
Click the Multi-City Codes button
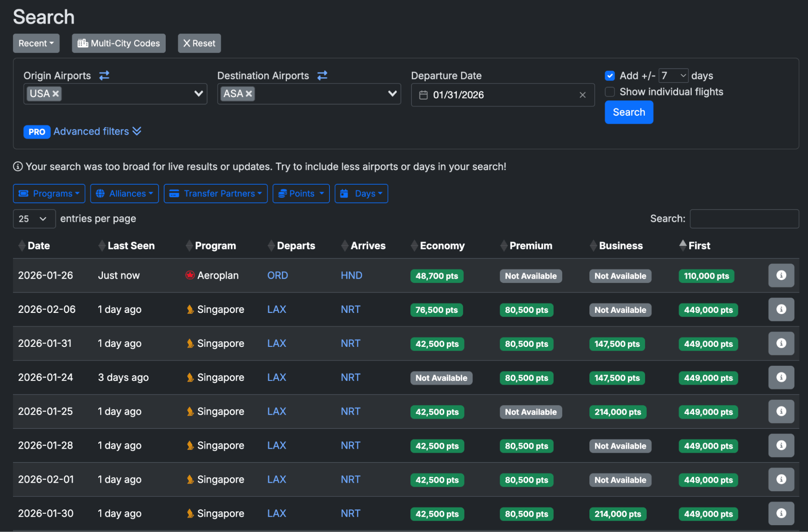pos(119,43)
